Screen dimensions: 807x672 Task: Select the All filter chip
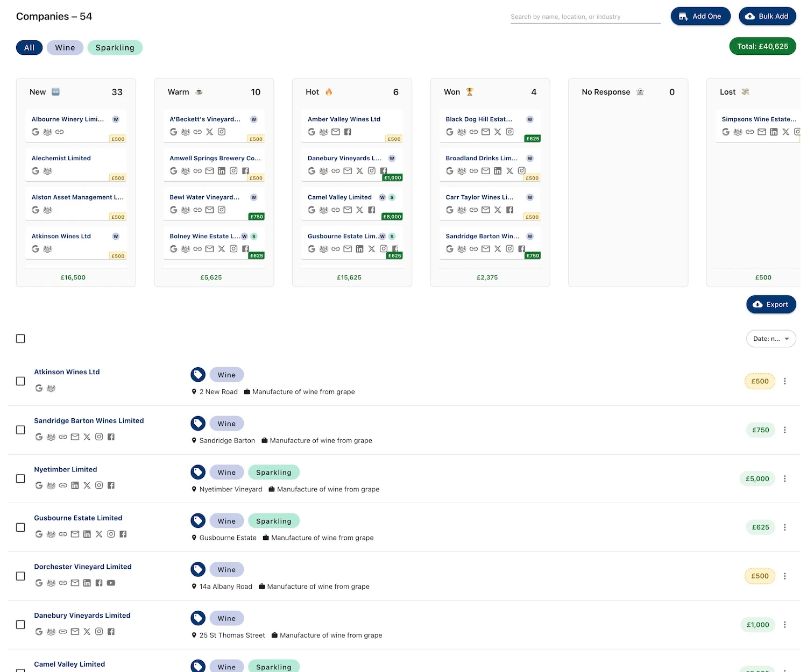click(29, 47)
